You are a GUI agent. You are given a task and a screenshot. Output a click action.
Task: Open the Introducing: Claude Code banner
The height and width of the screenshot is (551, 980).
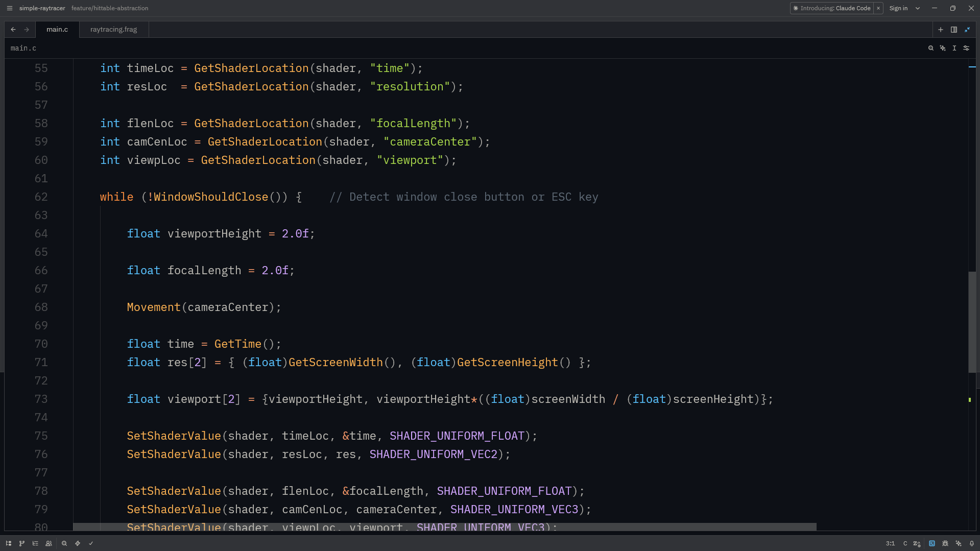pyautogui.click(x=832, y=8)
